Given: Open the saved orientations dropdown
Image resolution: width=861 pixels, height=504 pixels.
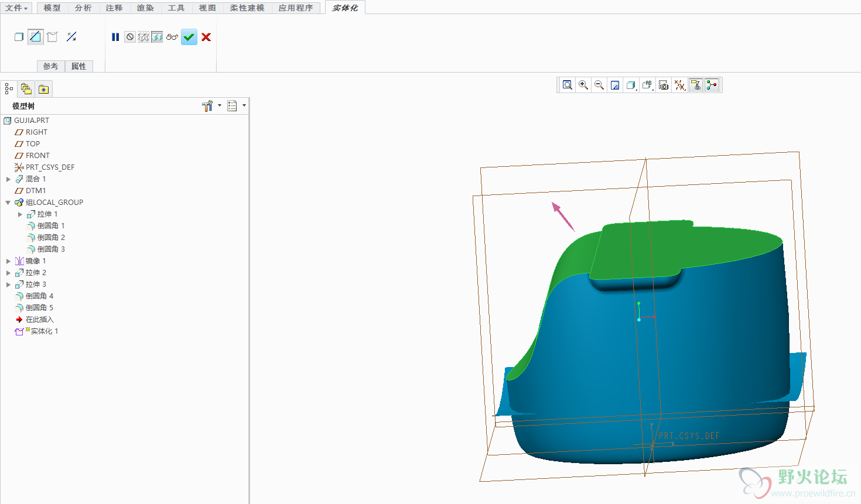Looking at the screenshot, I should [647, 85].
